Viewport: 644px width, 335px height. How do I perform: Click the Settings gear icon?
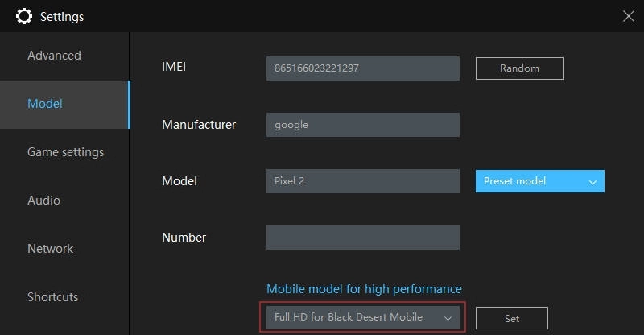click(24, 16)
